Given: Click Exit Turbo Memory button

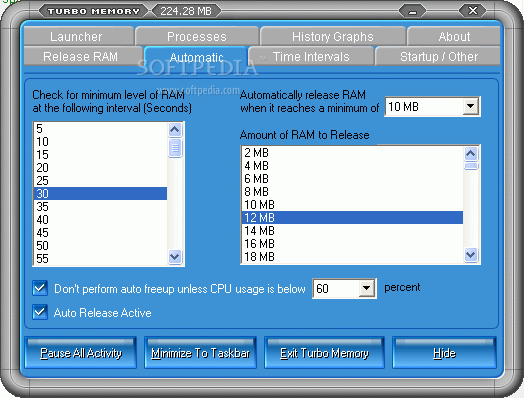Looking at the screenshot, I should coord(324,353).
